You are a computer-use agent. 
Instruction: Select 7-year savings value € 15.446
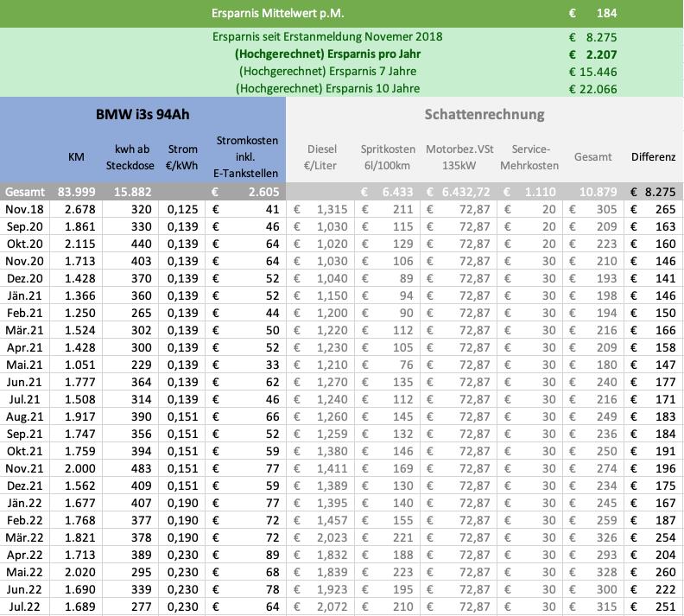click(592, 72)
